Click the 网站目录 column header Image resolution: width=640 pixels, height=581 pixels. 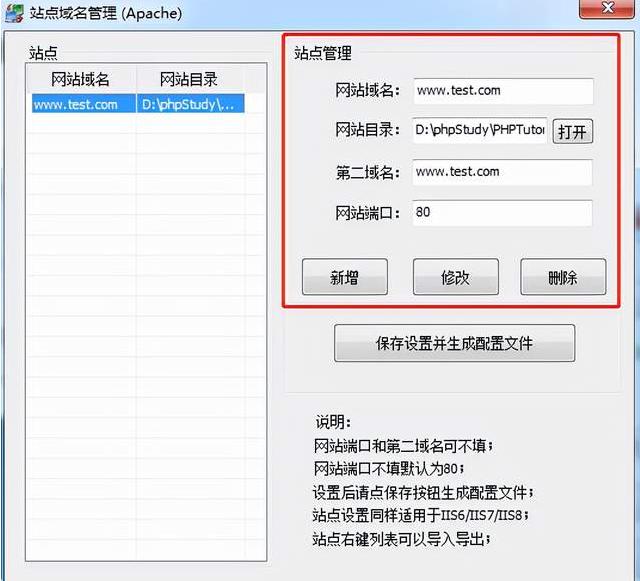coord(188,79)
